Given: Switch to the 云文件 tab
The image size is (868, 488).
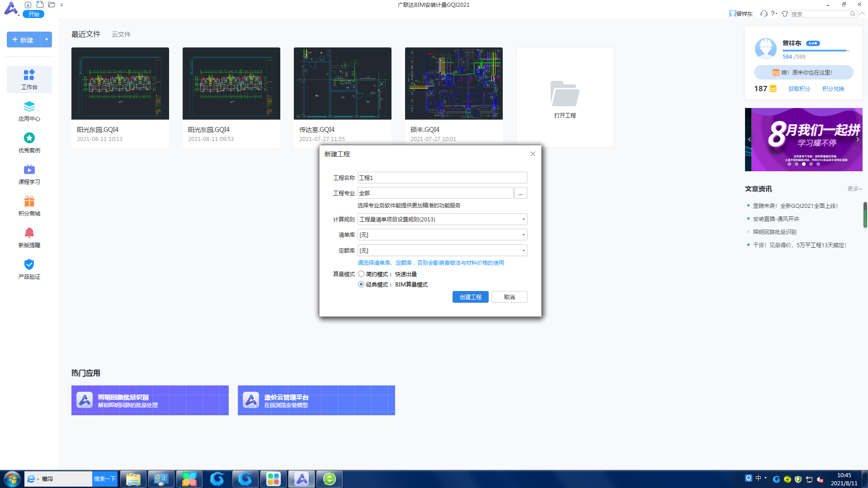Looking at the screenshot, I should point(121,34).
